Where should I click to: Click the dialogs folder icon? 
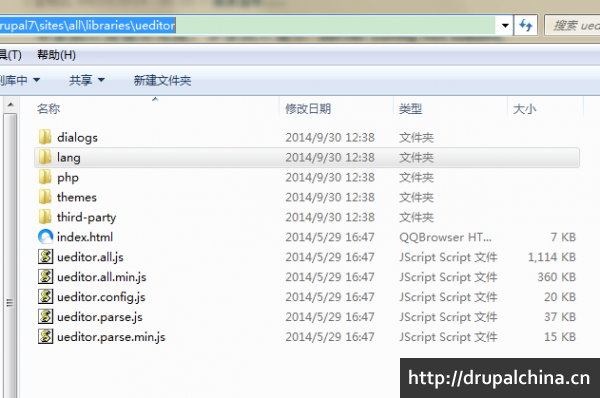(x=45, y=137)
